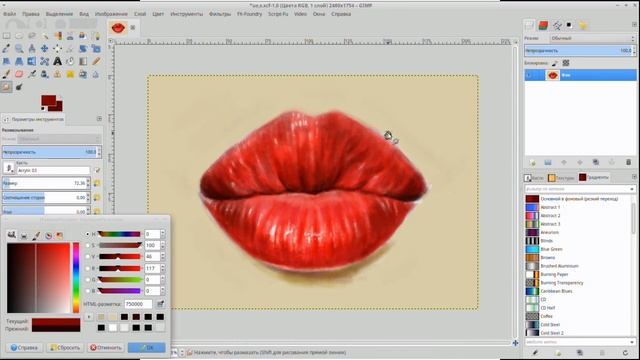Screen dimensions: 640x360
Task: Click the toolbox foreground color swatch
Action: coord(49,101)
